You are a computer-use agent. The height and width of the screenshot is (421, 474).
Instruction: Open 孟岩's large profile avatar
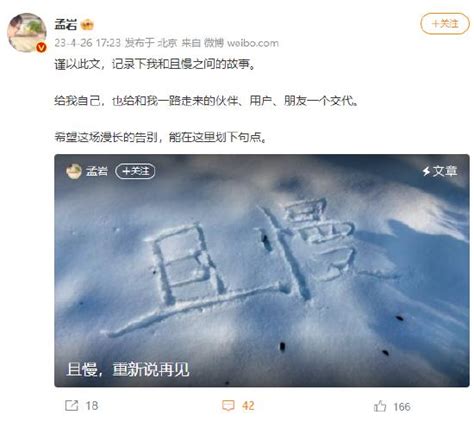coord(26,32)
